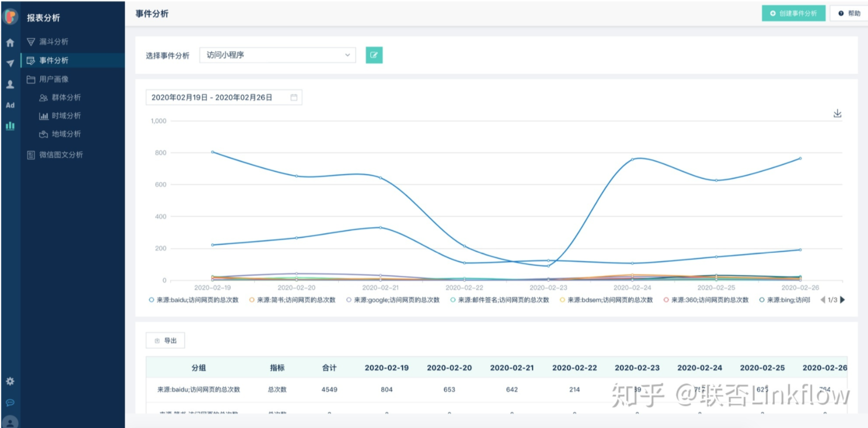Click the 2020-02-21 table column header
This screenshot has width=868, height=428.
(512, 368)
